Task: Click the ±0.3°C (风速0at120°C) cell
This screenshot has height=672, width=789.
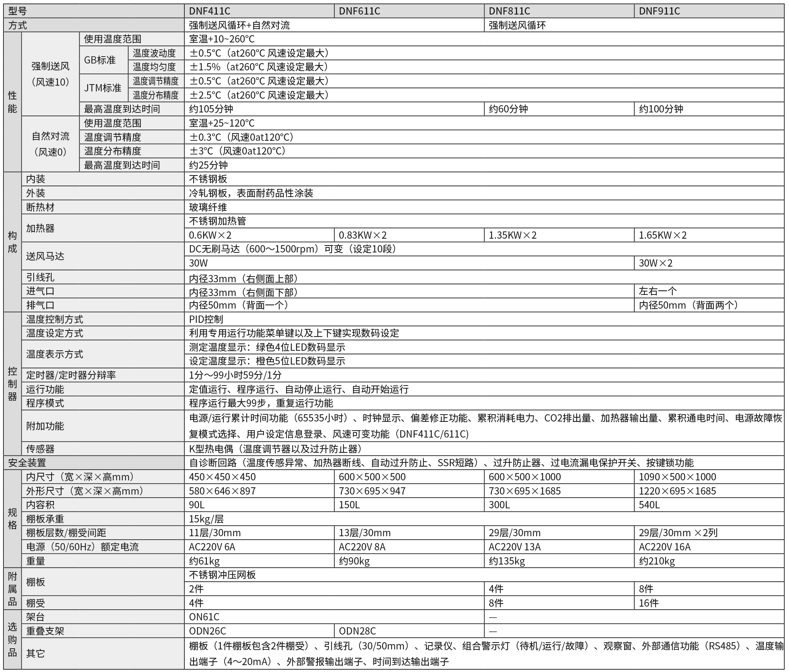Action: (484, 137)
